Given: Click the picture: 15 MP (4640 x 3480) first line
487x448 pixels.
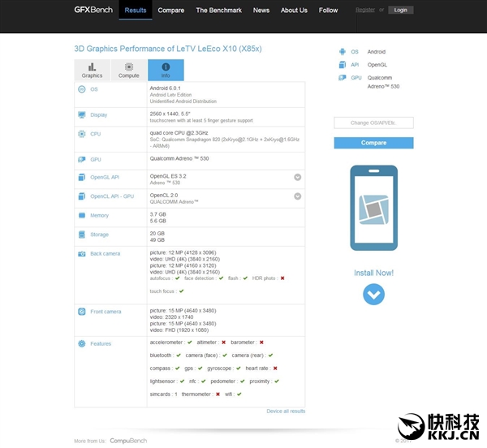Looking at the screenshot, I should 183,311.
